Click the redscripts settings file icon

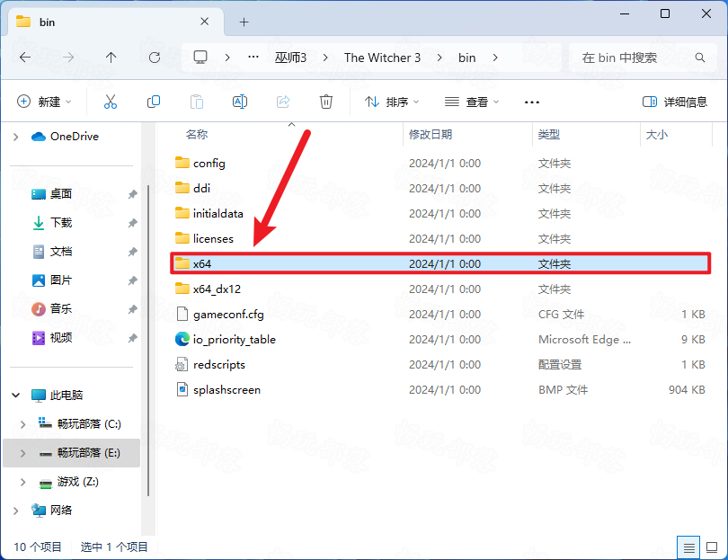pyautogui.click(x=182, y=365)
